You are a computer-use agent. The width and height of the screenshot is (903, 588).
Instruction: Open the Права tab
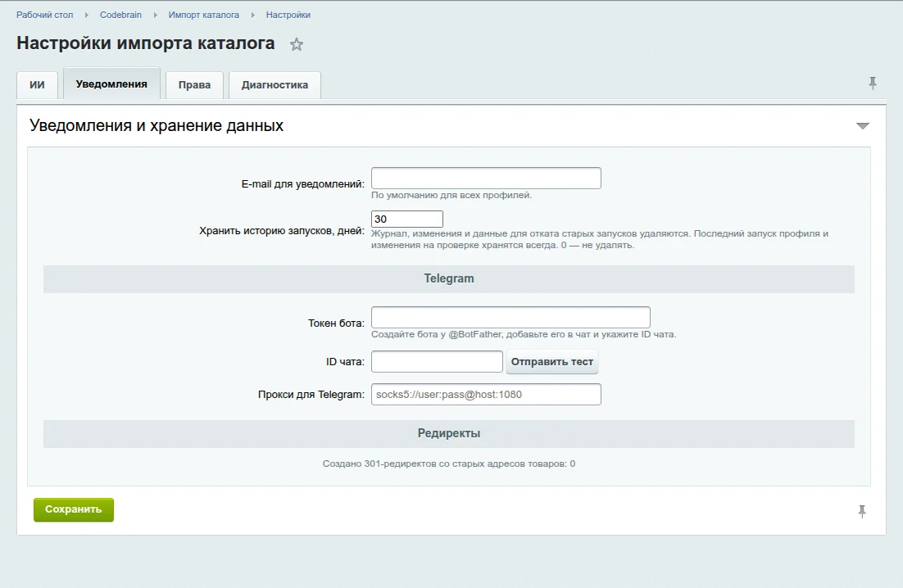(x=195, y=85)
